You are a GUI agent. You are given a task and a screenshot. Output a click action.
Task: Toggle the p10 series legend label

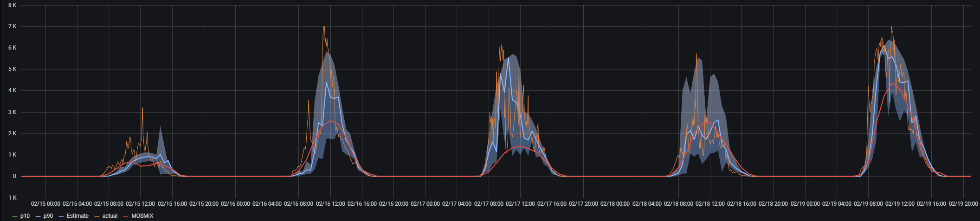pyautogui.click(x=25, y=216)
